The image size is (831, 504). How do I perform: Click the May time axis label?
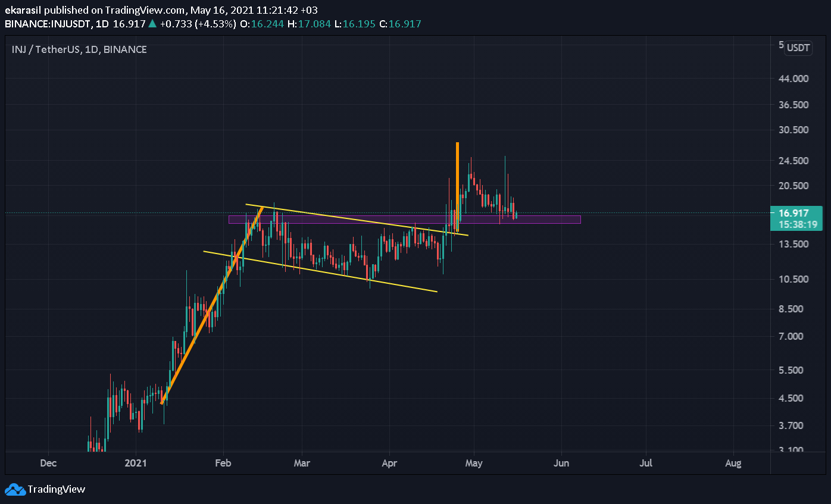[x=474, y=463]
